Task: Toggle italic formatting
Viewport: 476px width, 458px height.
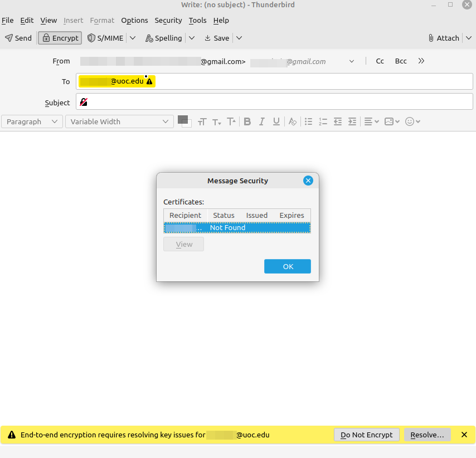Action: click(261, 121)
